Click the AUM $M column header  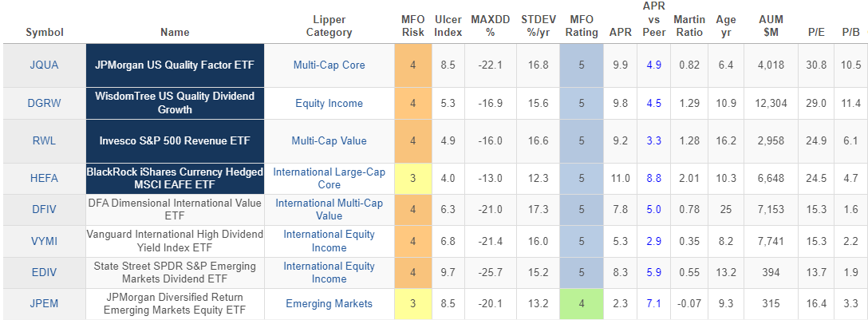(770, 26)
